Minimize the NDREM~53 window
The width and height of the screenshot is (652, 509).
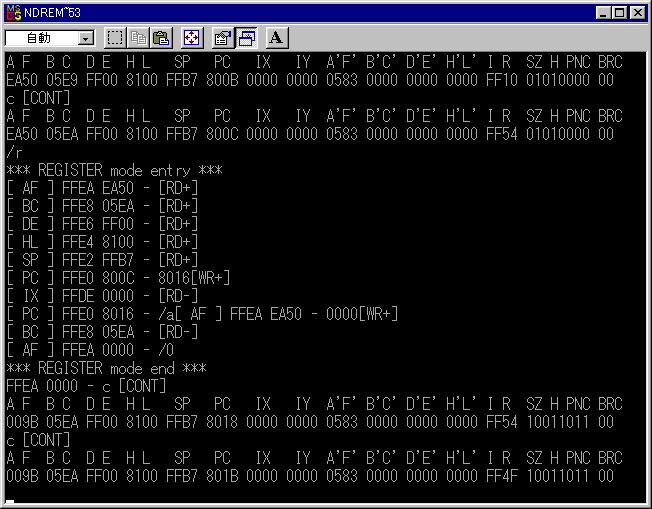coord(603,13)
